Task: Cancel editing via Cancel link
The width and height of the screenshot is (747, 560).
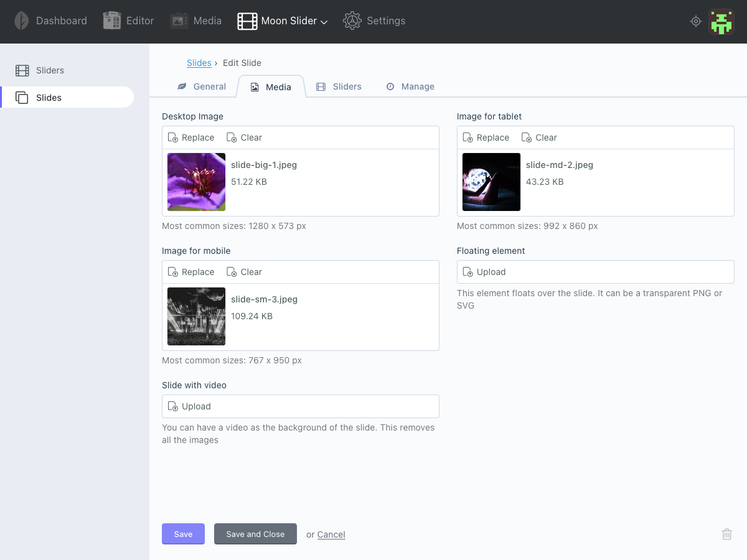Action: tap(331, 534)
